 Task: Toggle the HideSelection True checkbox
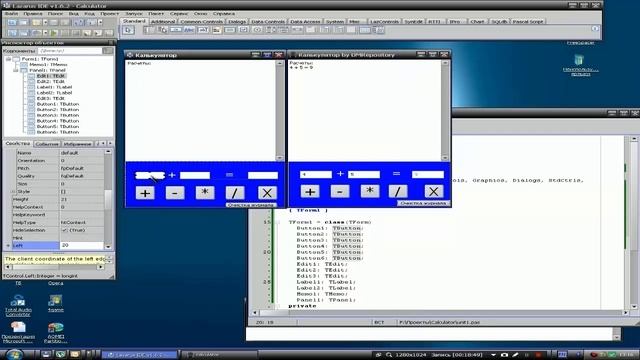[64, 230]
